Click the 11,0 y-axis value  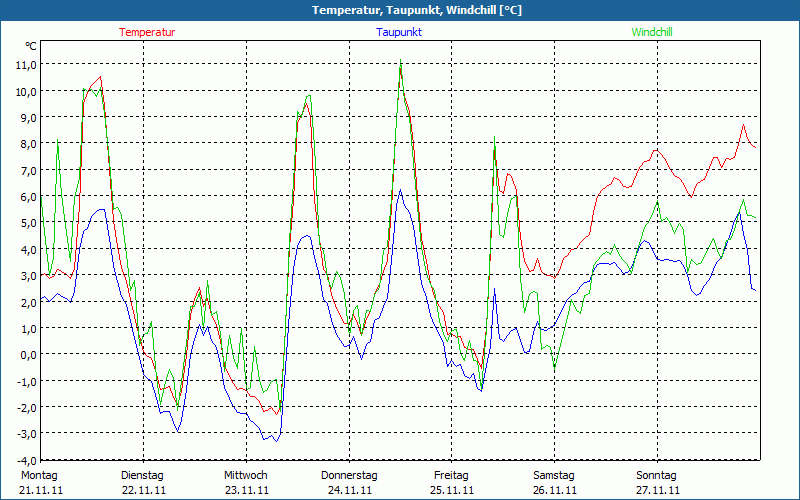(x=27, y=65)
